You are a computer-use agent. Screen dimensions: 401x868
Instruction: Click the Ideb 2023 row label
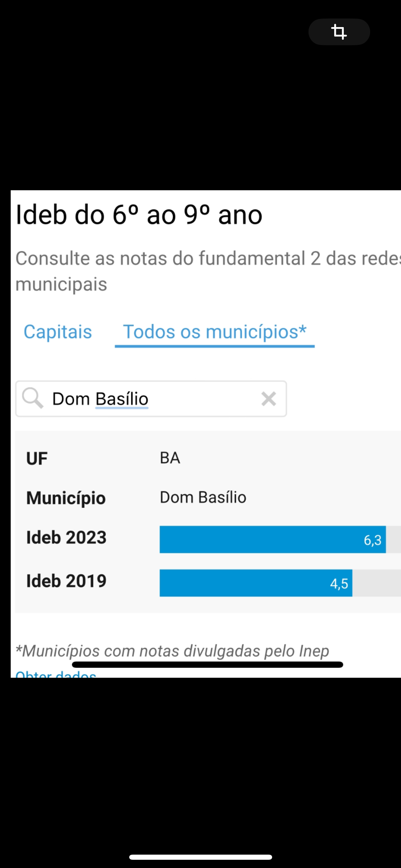point(66,538)
